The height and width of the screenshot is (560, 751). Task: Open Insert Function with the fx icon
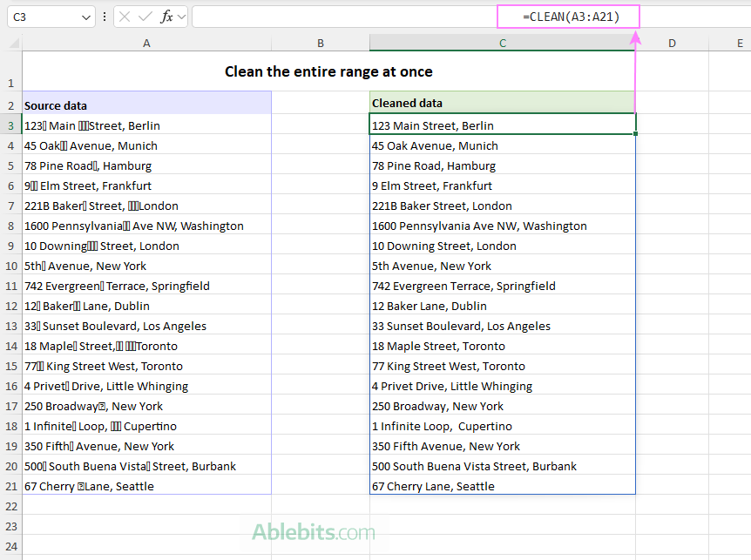pos(166,17)
